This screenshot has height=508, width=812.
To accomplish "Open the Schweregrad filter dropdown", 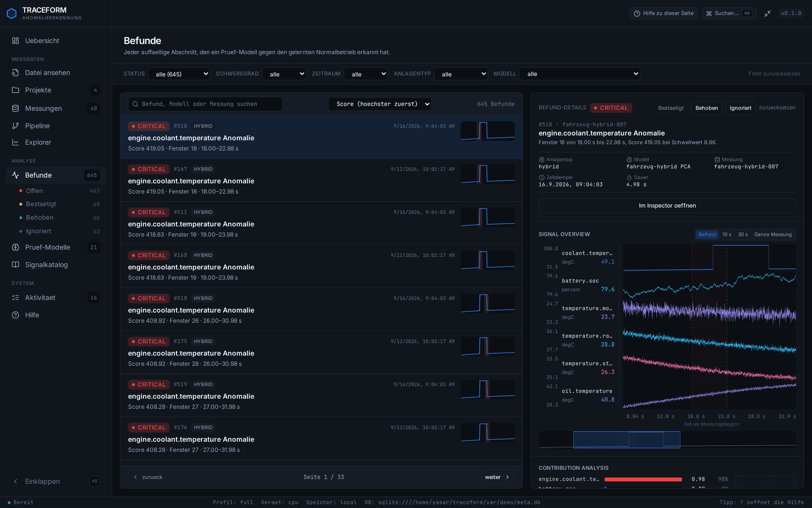I will [x=284, y=74].
